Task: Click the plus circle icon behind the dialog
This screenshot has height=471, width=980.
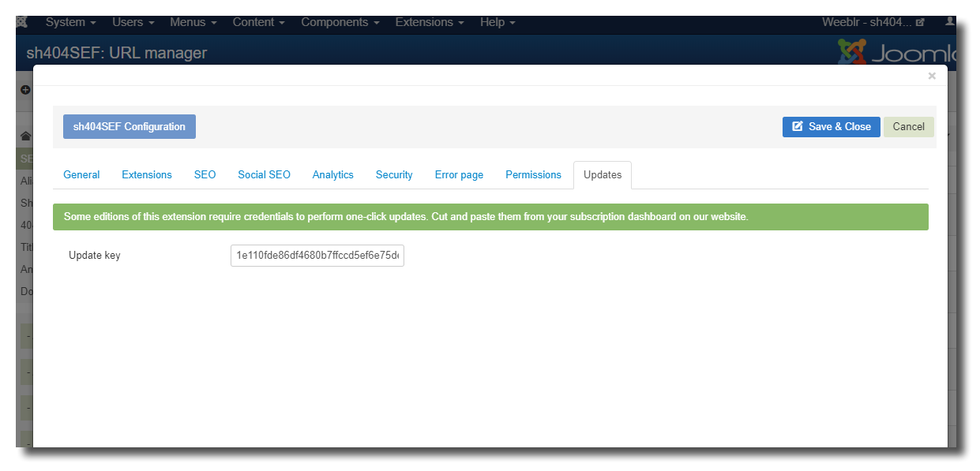Action: click(25, 90)
